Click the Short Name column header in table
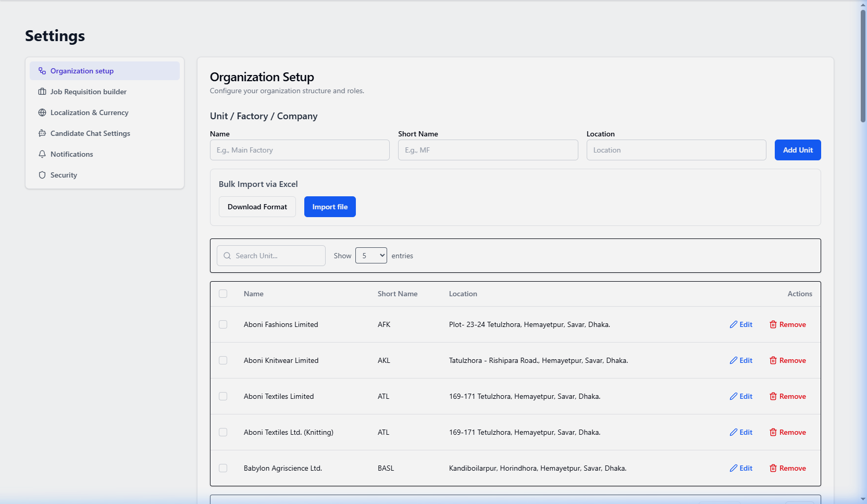Image resolution: width=867 pixels, height=504 pixels. [398, 294]
